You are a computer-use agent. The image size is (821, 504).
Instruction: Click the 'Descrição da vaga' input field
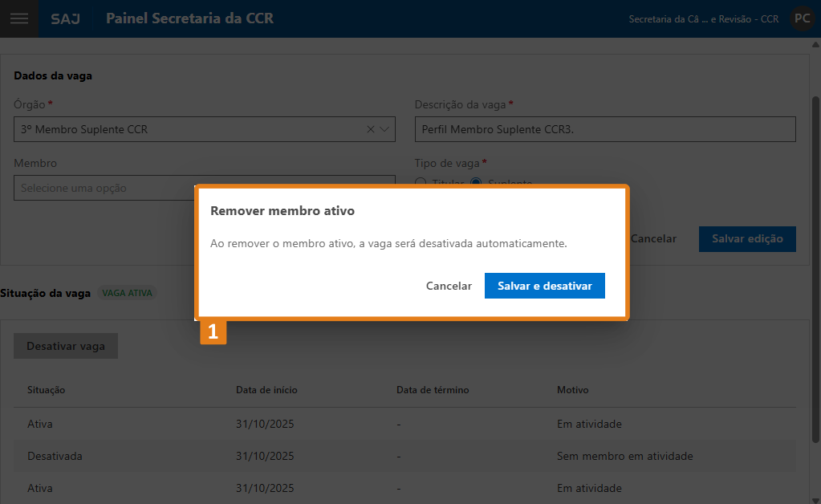pyautogui.click(x=604, y=128)
